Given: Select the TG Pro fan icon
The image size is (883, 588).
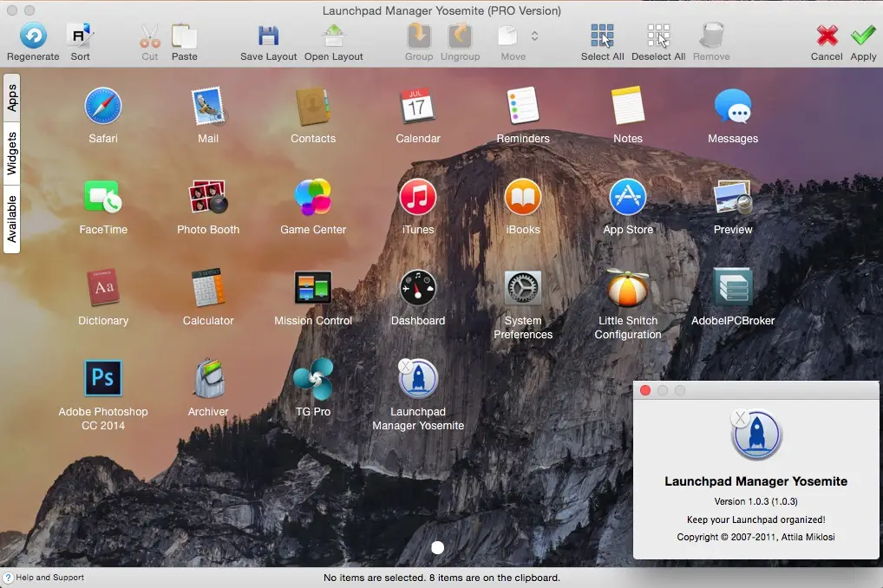Looking at the screenshot, I should coord(312,378).
